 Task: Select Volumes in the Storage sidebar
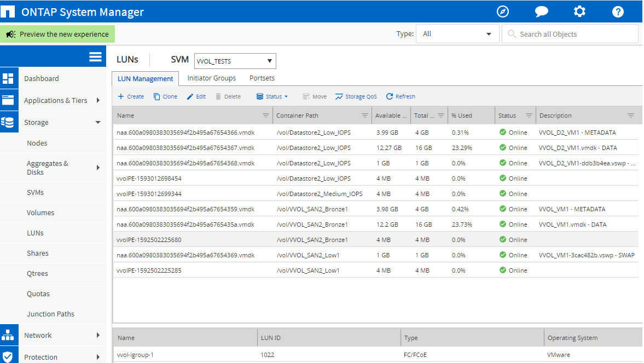[x=40, y=212]
